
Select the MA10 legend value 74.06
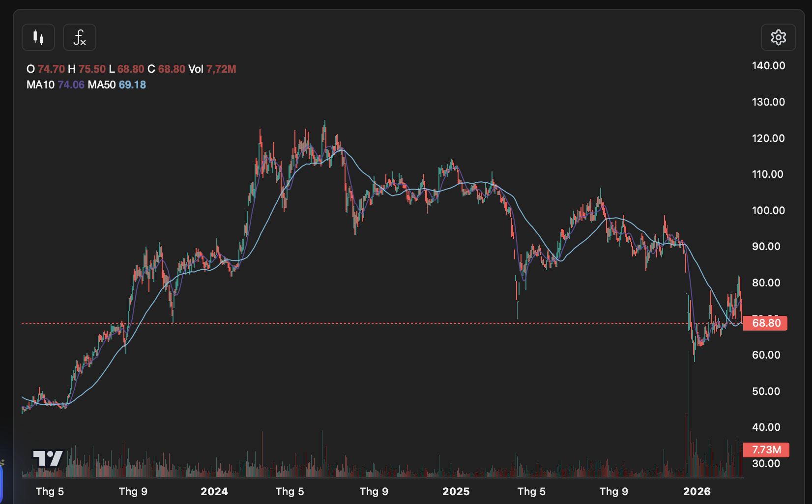71,85
